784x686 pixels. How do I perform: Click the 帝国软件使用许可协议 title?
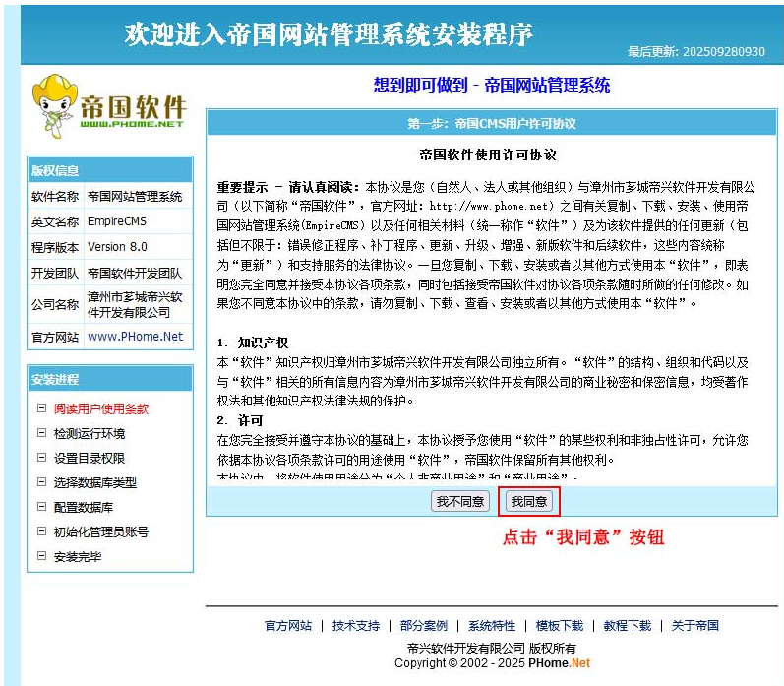[488, 155]
